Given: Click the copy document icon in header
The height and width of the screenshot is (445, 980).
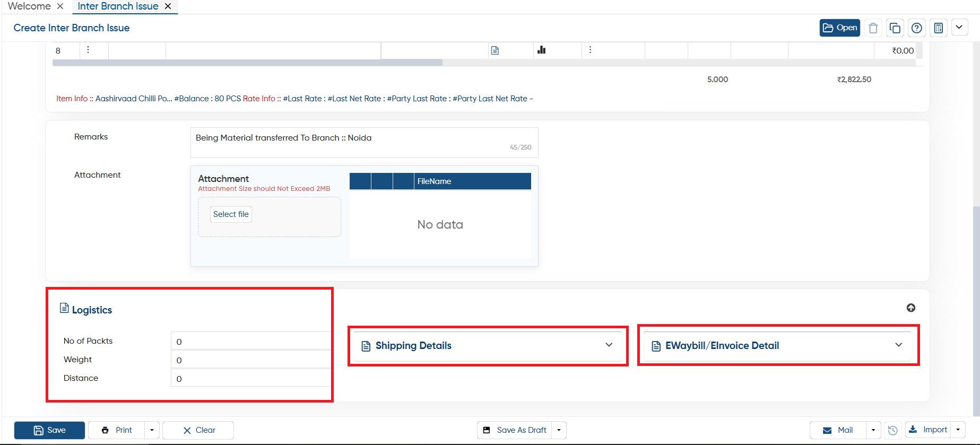Looking at the screenshot, I should (895, 28).
